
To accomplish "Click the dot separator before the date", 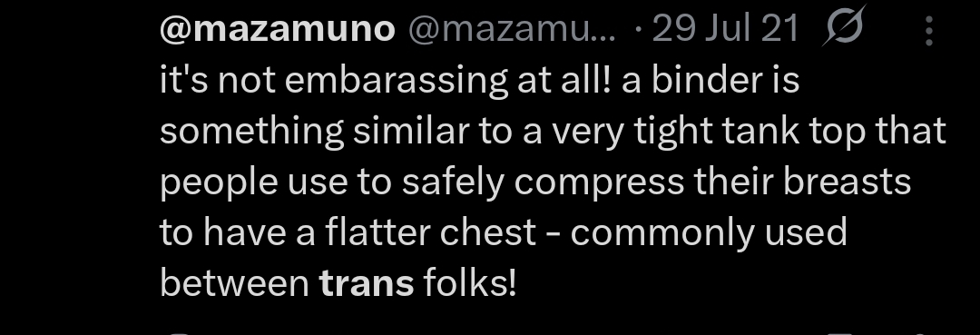I will (638, 30).
